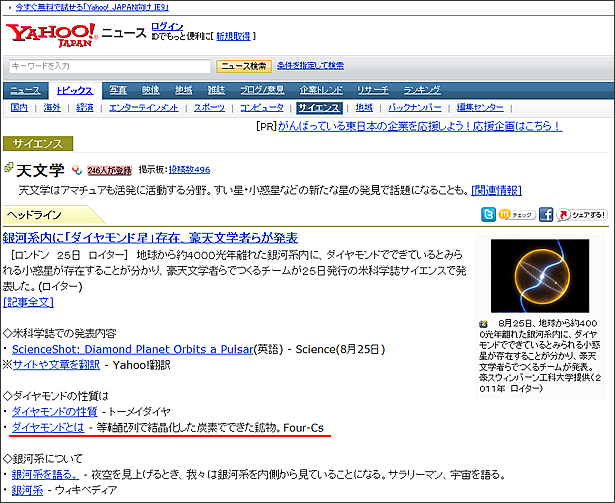
Task: Open 条件を指定して検索 advanced search link
Action: (x=310, y=66)
